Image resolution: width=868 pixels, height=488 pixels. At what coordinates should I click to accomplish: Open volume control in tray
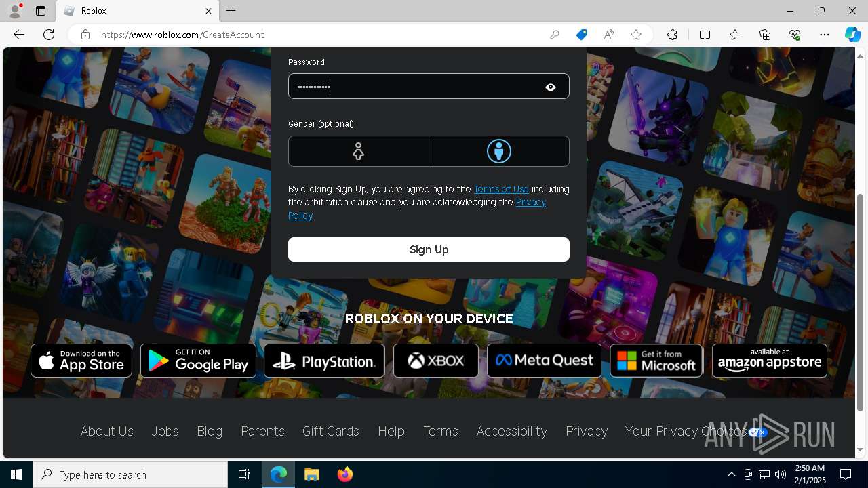click(x=781, y=474)
